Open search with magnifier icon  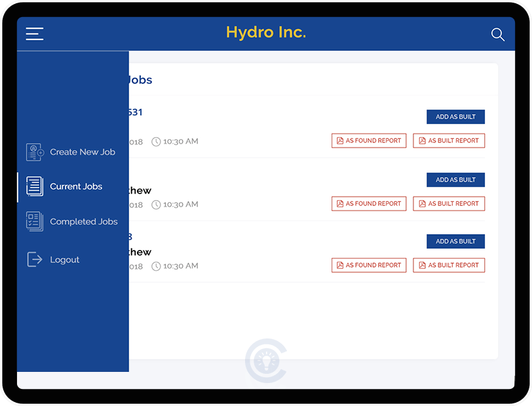pyautogui.click(x=498, y=34)
